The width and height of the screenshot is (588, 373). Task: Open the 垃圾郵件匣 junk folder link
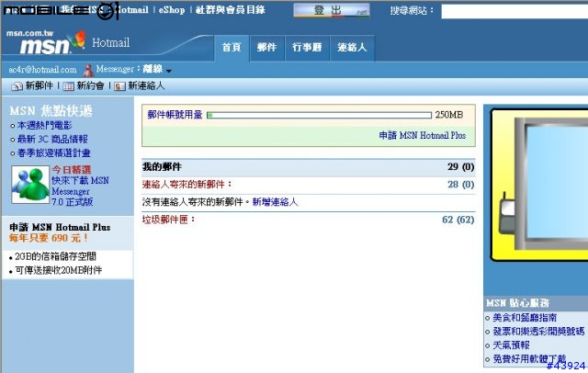click(x=169, y=220)
